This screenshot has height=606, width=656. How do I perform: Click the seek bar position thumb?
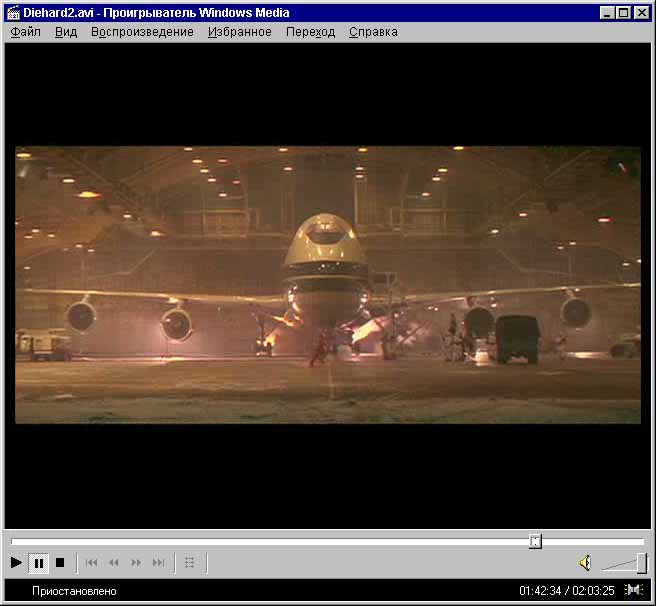[535, 541]
